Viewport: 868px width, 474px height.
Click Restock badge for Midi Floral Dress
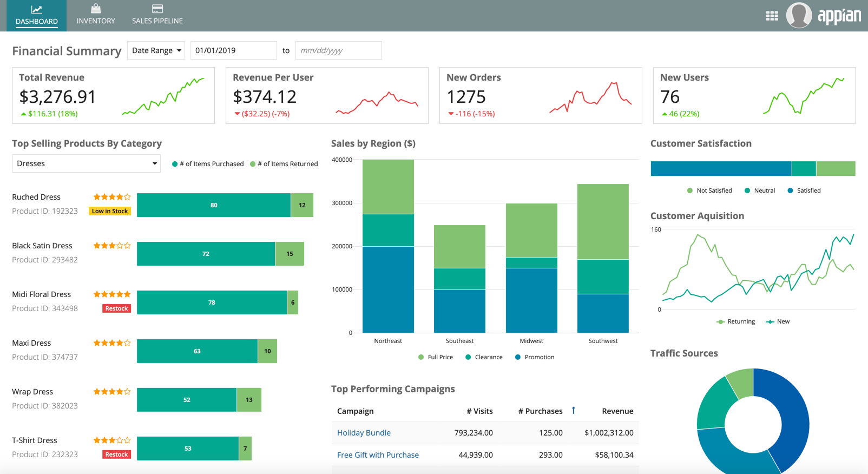(x=116, y=308)
